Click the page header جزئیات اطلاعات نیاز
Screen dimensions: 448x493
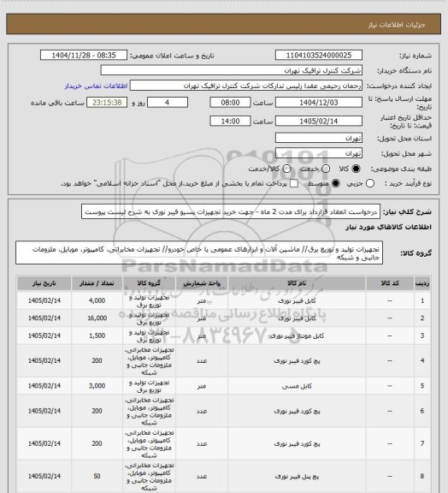coord(397,25)
